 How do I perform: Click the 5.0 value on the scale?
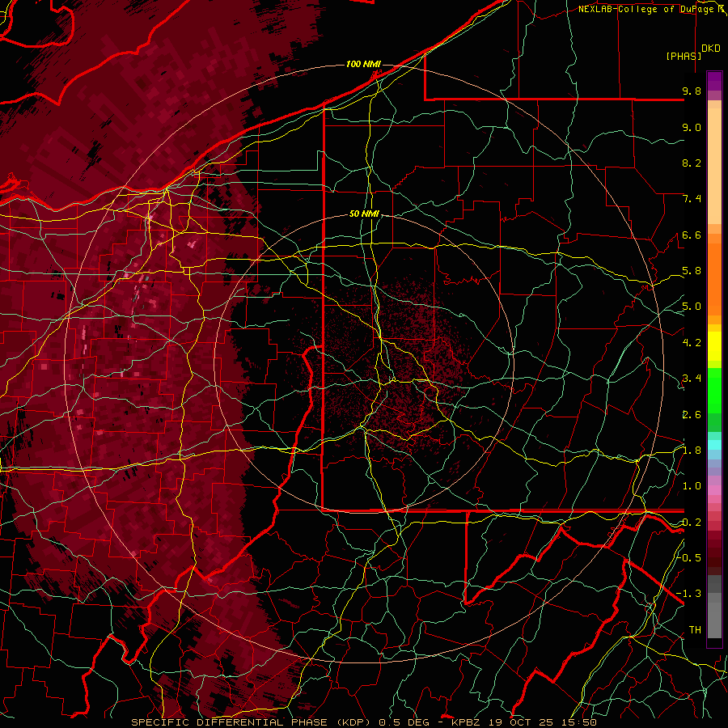(692, 307)
